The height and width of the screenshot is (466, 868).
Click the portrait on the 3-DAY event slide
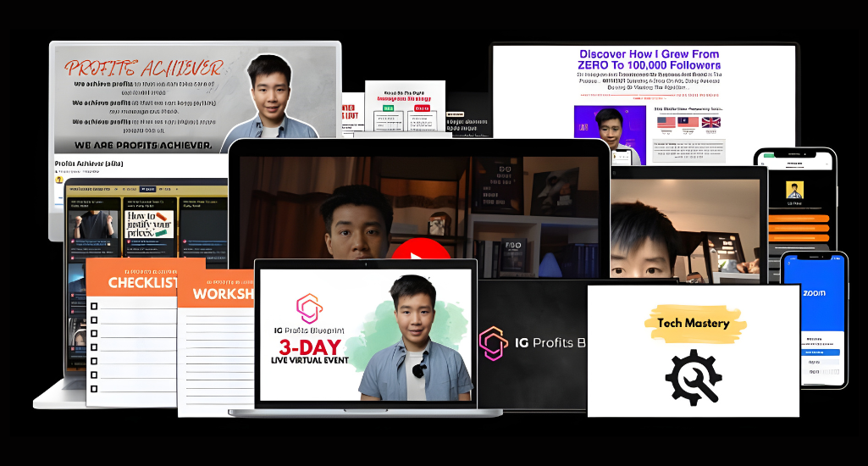click(415, 338)
